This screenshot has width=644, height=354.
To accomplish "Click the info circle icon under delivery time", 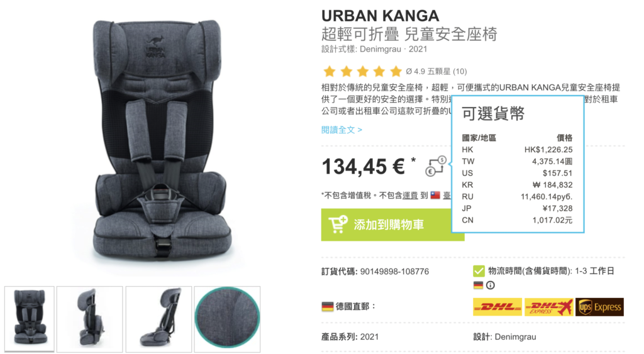I will point(490,285).
